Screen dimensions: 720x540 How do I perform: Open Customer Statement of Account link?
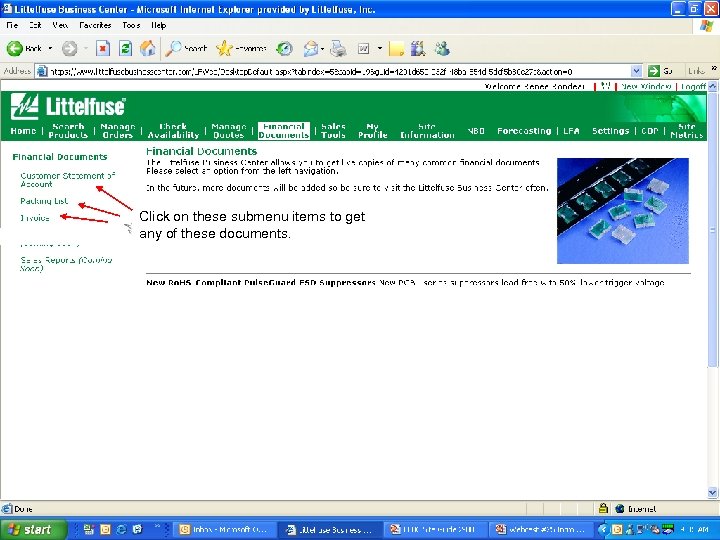pyautogui.click(x=68, y=180)
